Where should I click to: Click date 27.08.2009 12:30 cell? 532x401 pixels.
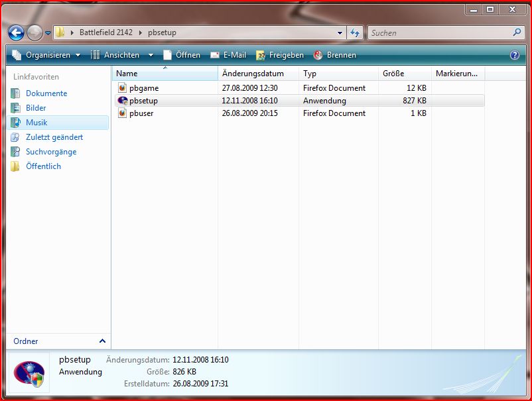click(249, 88)
